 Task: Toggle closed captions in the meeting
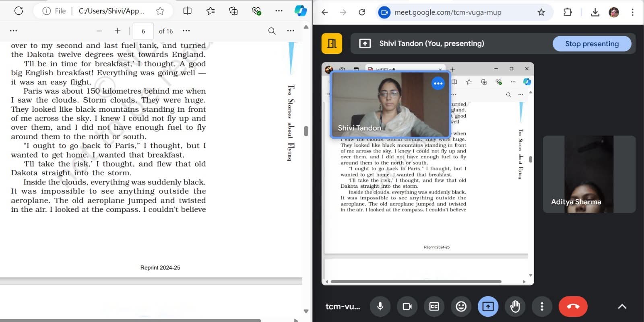click(x=434, y=307)
